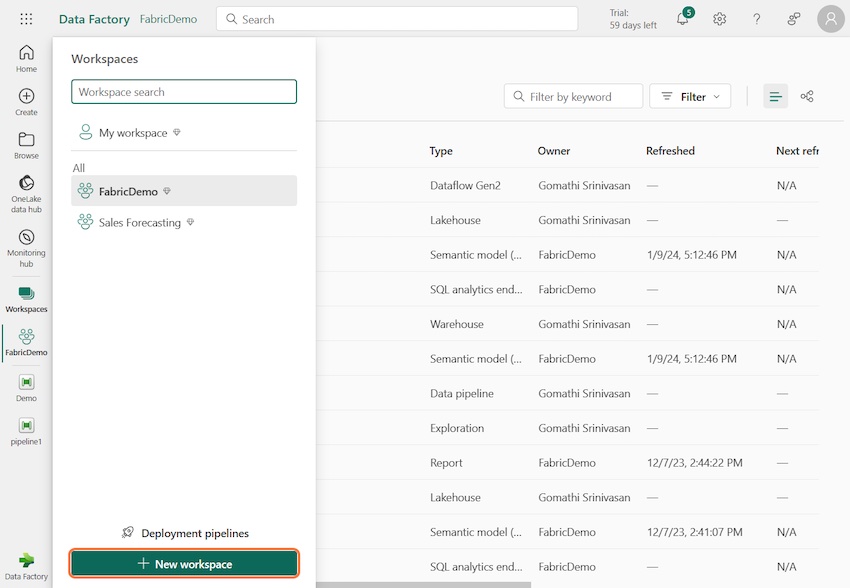This screenshot has height=588, width=850.
Task: Select Sales Forecasting workspace
Action: coord(184,222)
